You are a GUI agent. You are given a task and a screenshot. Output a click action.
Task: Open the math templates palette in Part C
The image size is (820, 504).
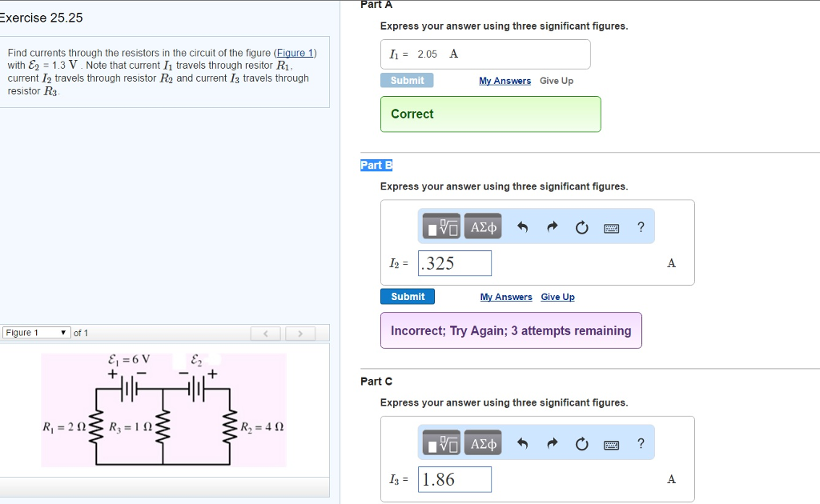pyautogui.click(x=440, y=442)
